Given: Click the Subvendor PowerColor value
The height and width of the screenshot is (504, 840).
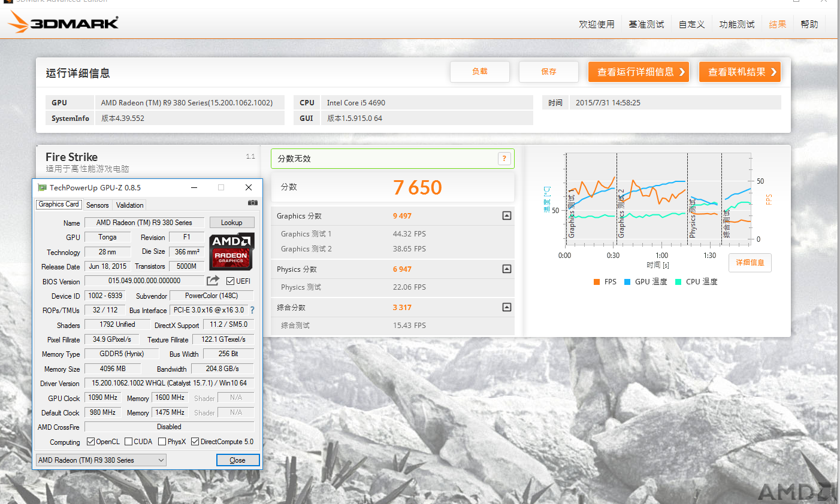Looking at the screenshot, I should click(211, 295).
